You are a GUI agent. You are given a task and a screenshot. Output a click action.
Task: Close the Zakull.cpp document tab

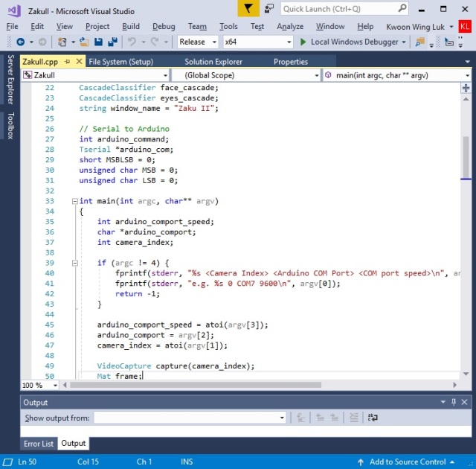[x=78, y=62]
